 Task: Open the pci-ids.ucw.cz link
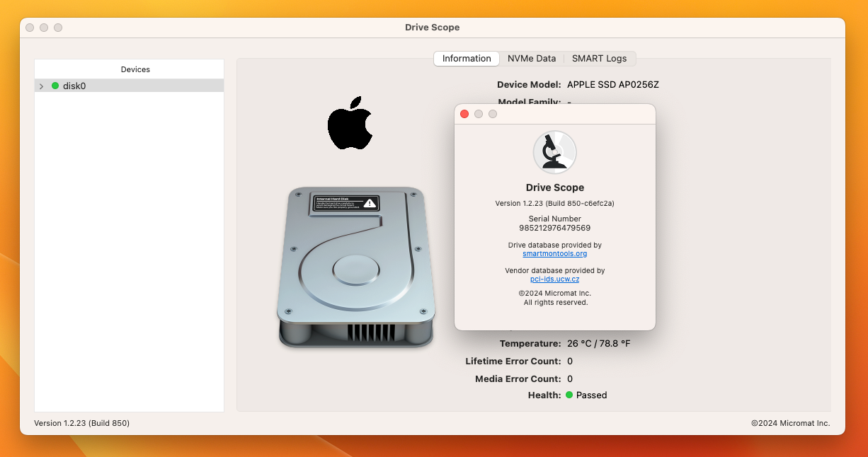pos(554,279)
